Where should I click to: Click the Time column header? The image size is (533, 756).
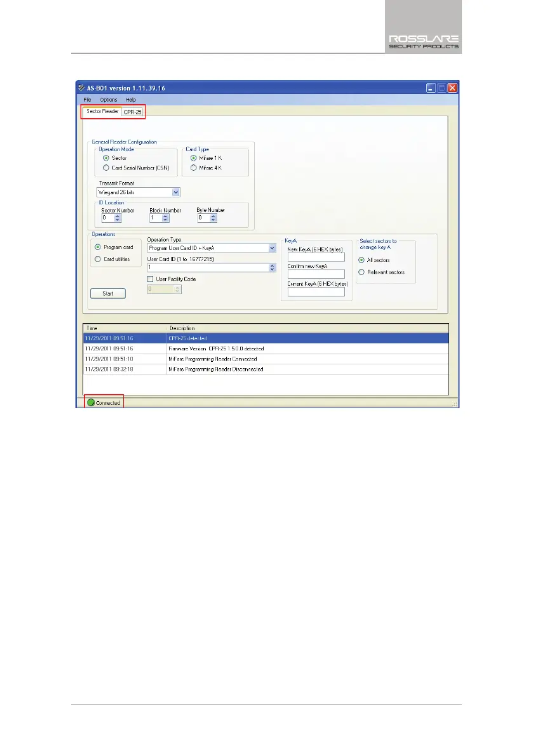pyautogui.click(x=125, y=328)
